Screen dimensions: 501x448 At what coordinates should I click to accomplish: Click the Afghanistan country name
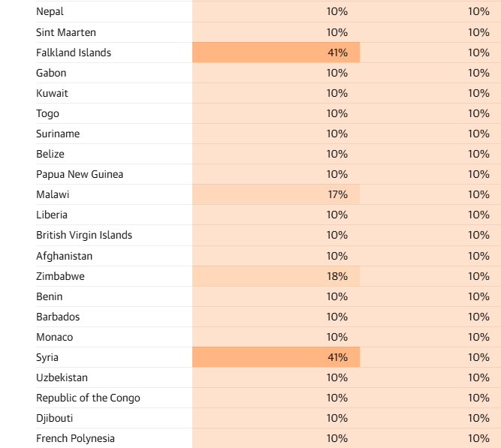(65, 256)
